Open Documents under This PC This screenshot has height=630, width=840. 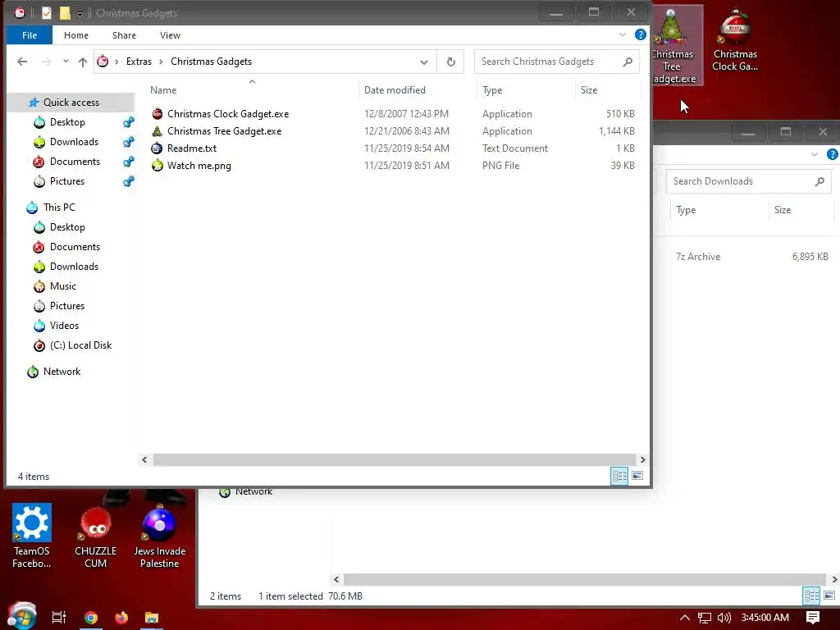[75, 247]
